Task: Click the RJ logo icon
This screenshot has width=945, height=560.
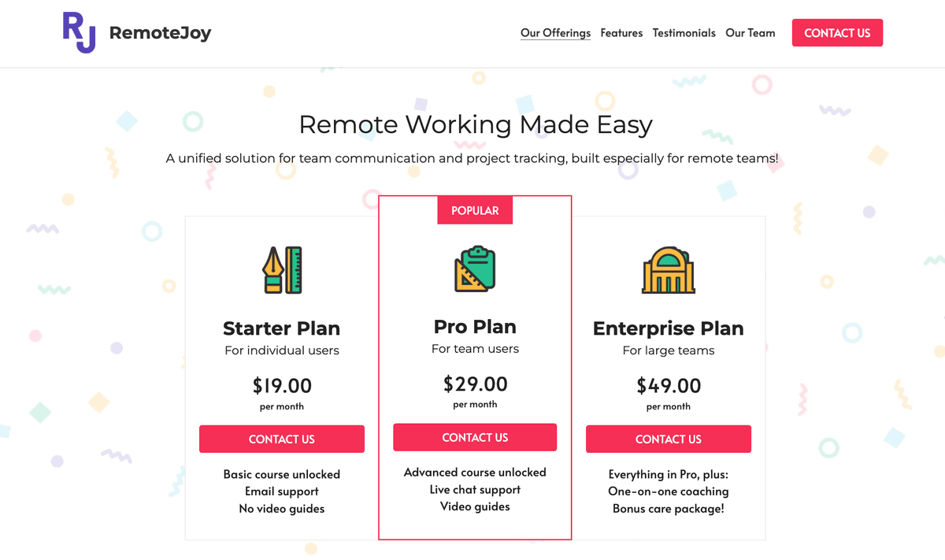Action: click(x=79, y=33)
